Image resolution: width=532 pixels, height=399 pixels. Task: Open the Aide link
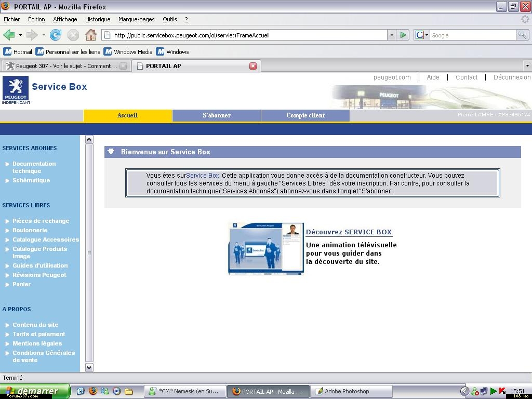(x=433, y=77)
